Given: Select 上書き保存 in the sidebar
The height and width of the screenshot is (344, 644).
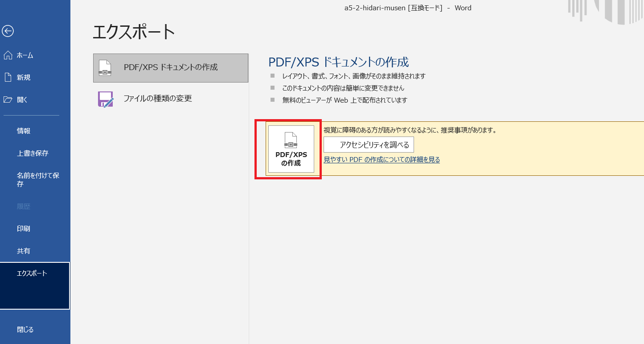Looking at the screenshot, I should click(x=33, y=153).
